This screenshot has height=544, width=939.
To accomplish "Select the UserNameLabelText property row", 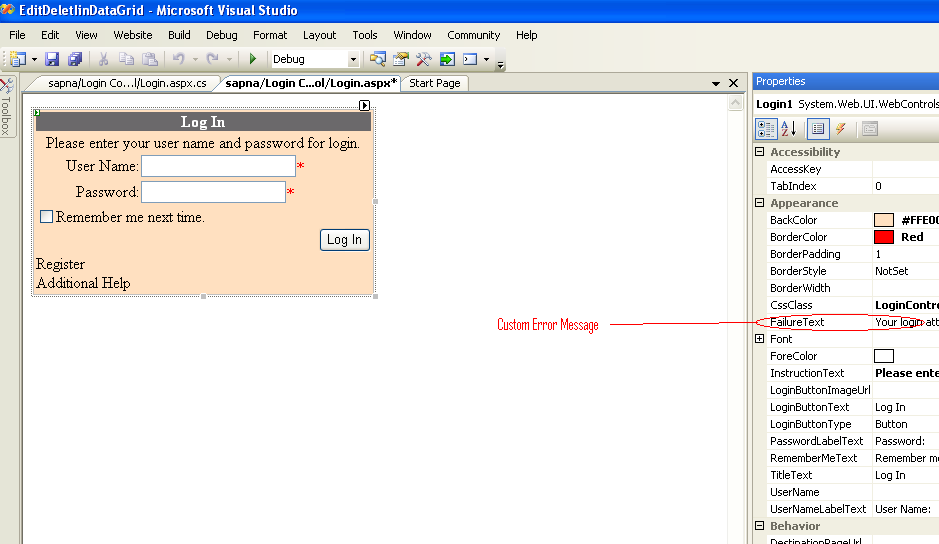I will (x=853, y=509).
